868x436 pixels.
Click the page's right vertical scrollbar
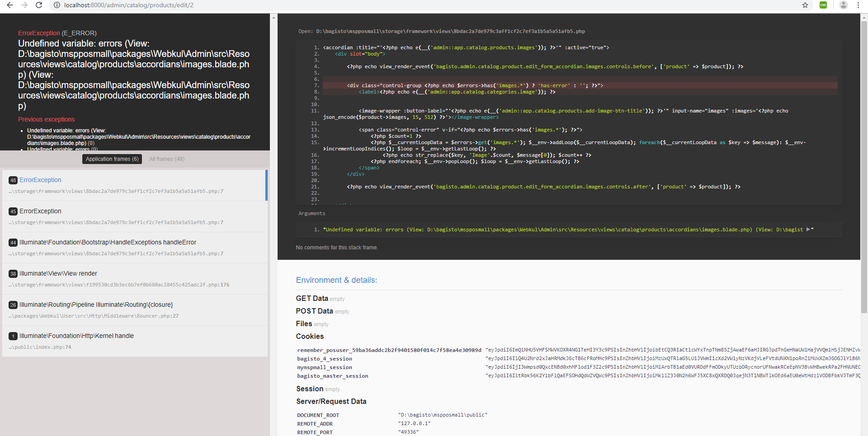pos(864,167)
